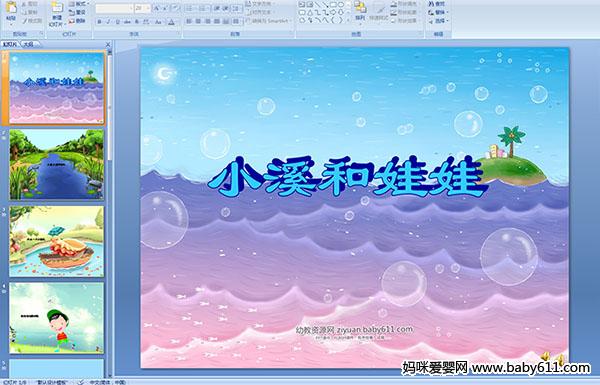Toggle Italic formatting
This screenshot has width=600, height=385.
tap(108, 22)
